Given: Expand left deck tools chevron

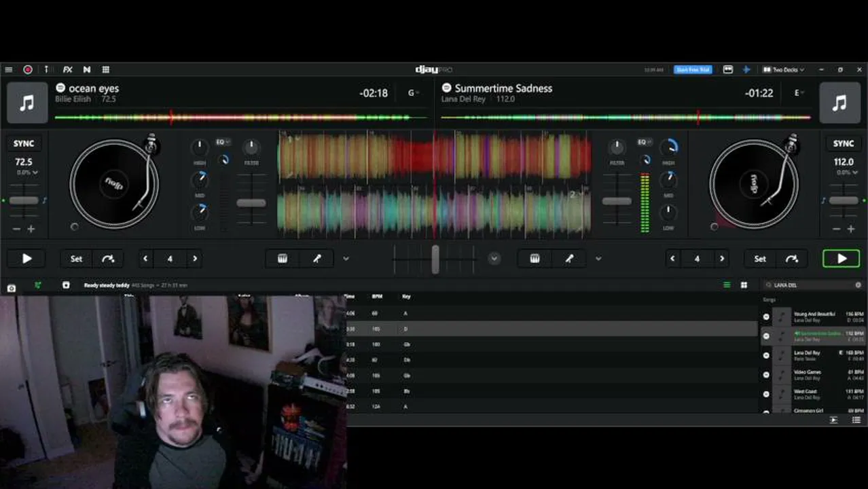Looking at the screenshot, I should point(346,259).
